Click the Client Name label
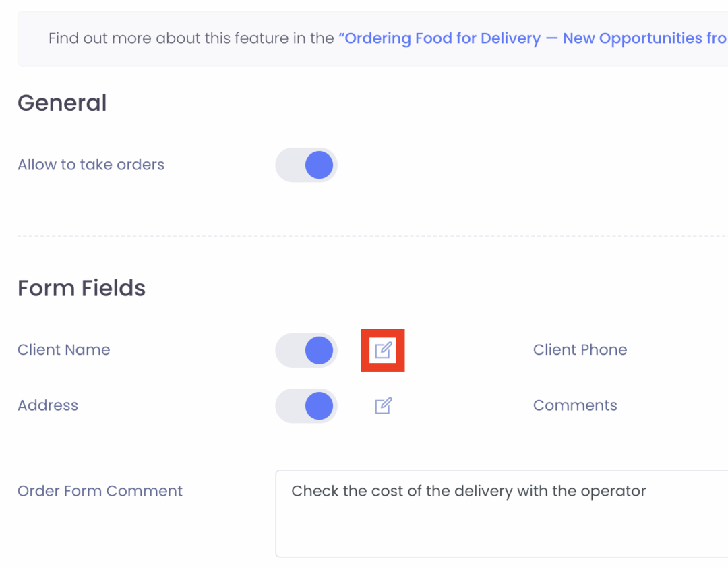This screenshot has height=568, width=728. tap(63, 349)
